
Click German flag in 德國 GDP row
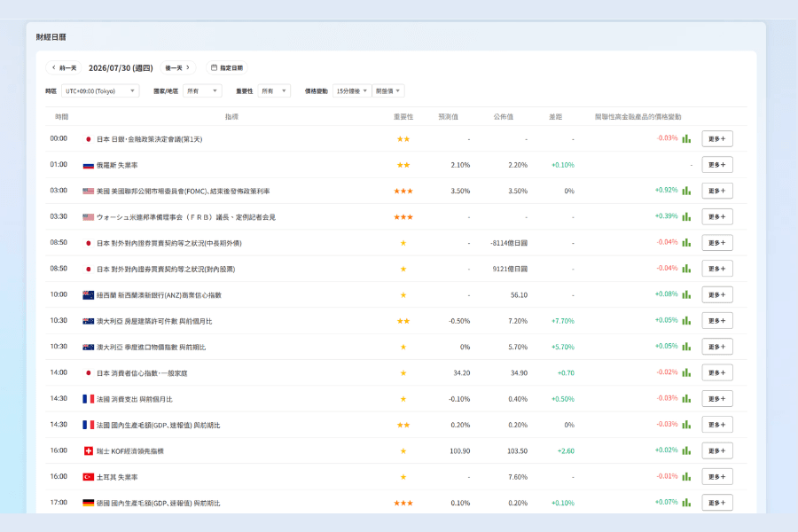88,503
